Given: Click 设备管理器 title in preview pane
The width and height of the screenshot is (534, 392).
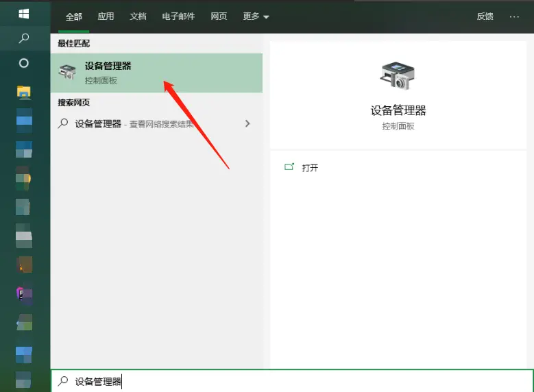Looking at the screenshot, I should tap(398, 110).
